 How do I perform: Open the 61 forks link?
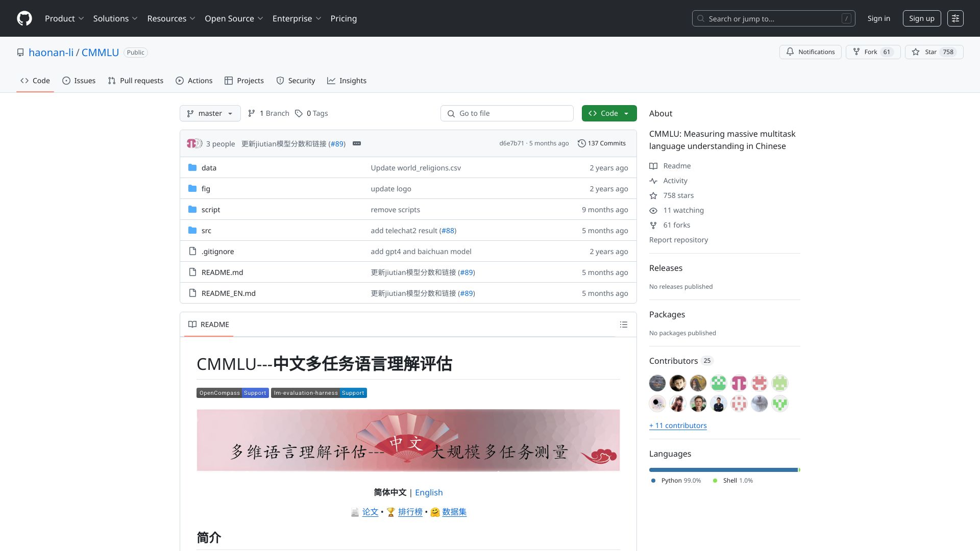tap(670, 225)
